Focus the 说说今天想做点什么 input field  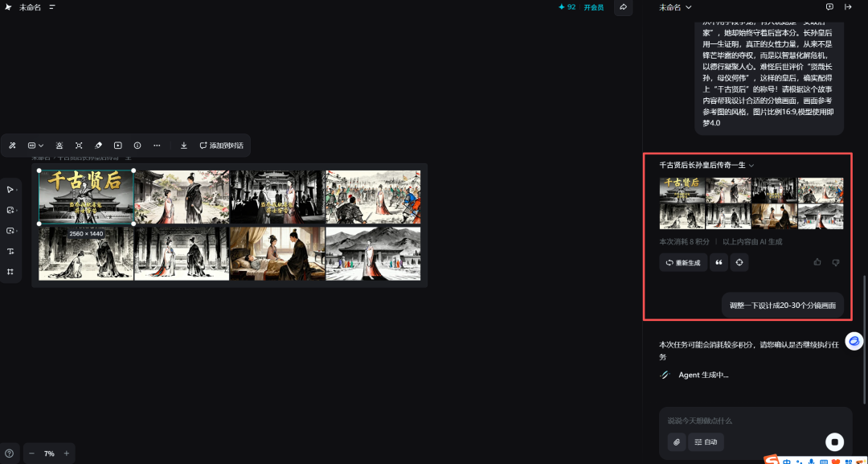755,421
